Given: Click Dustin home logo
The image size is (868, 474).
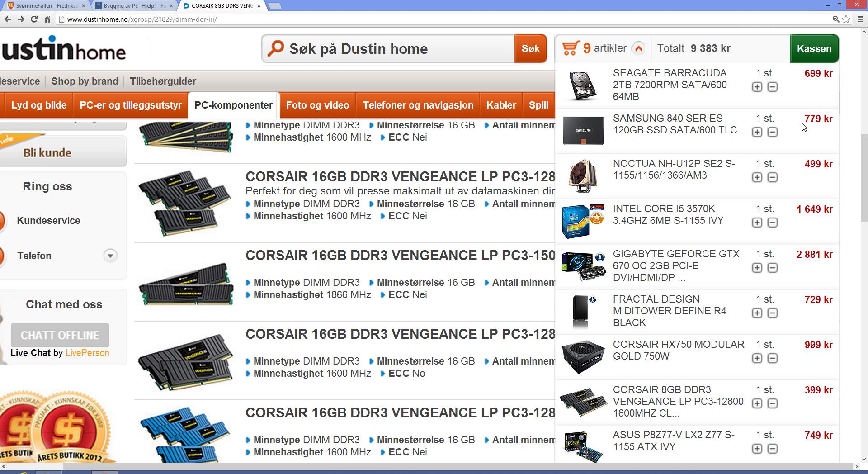Looking at the screenshot, I should point(63,48).
